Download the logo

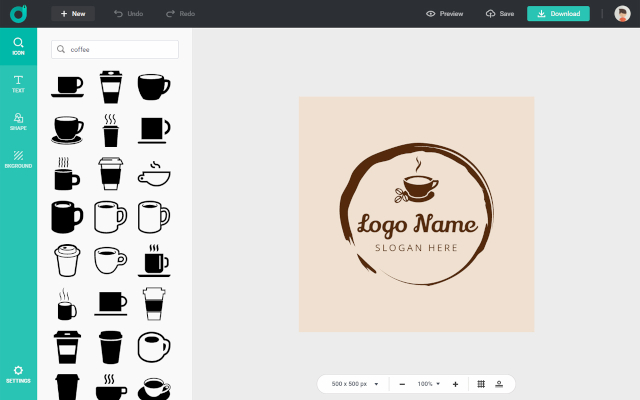coord(558,13)
